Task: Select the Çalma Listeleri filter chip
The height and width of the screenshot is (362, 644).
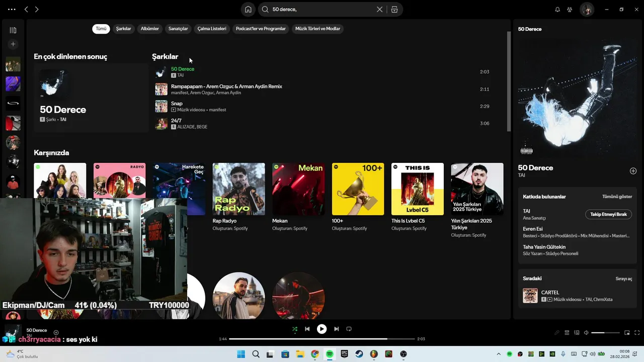Action: (212, 29)
